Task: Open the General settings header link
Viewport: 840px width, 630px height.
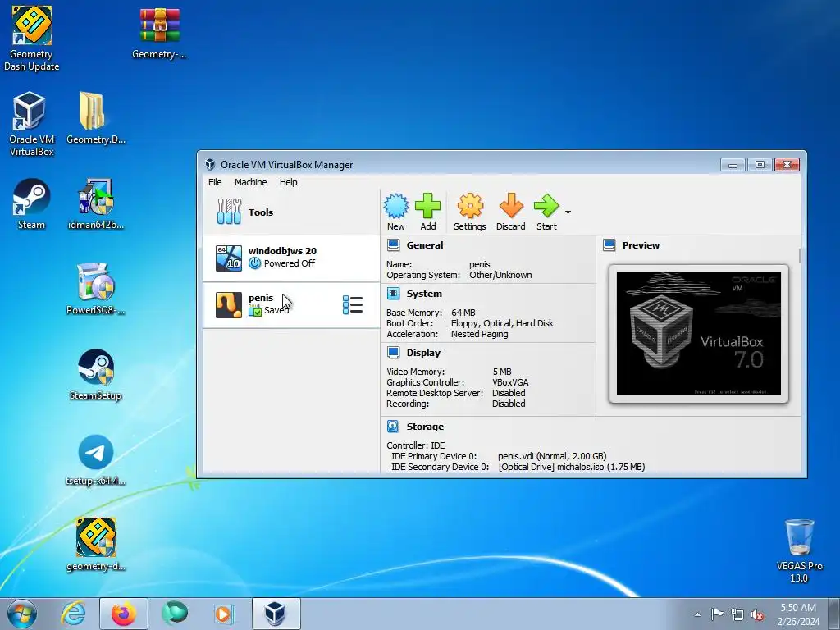Action: click(x=425, y=245)
